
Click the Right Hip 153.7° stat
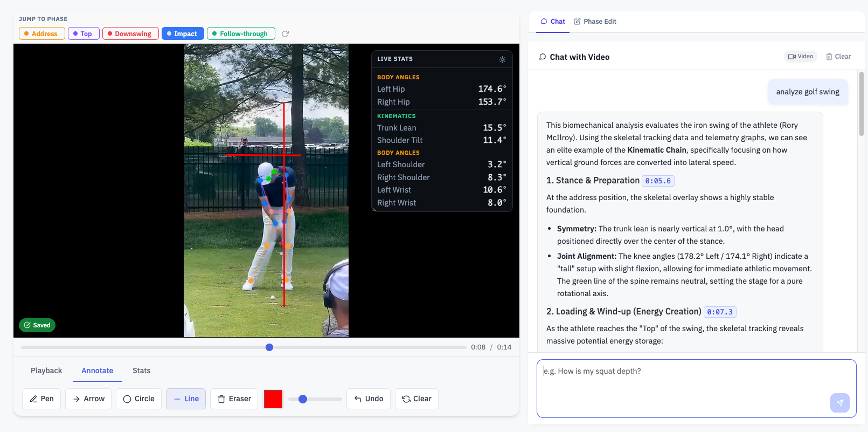click(x=442, y=102)
